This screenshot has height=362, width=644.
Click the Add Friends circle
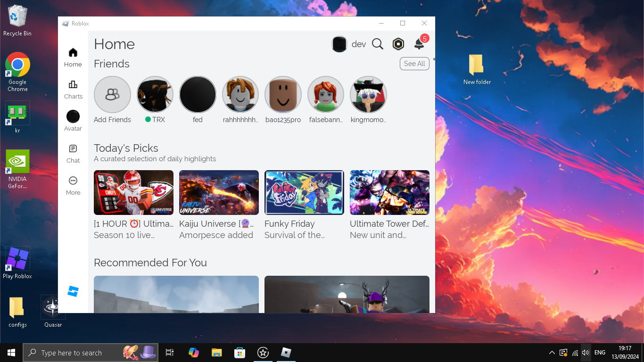click(x=112, y=94)
